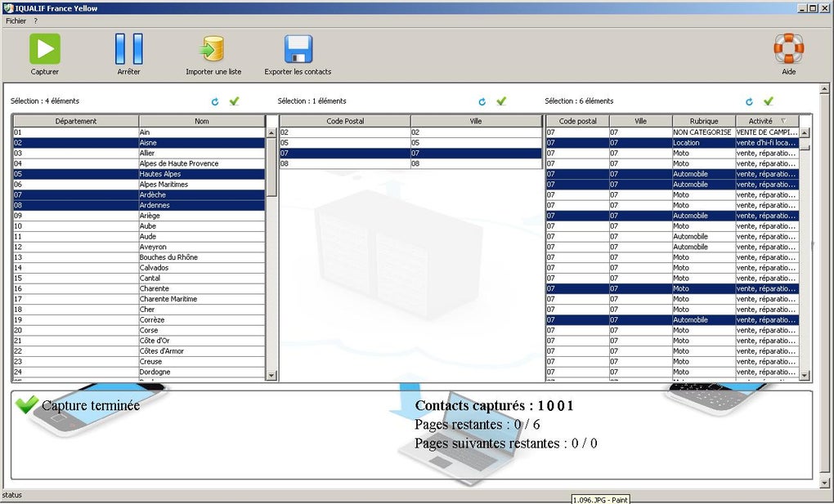Image resolution: width=834 pixels, height=504 pixels.
Task: Click Exporter les contacts floppy disk icon
Action: (x=298, y=49)
